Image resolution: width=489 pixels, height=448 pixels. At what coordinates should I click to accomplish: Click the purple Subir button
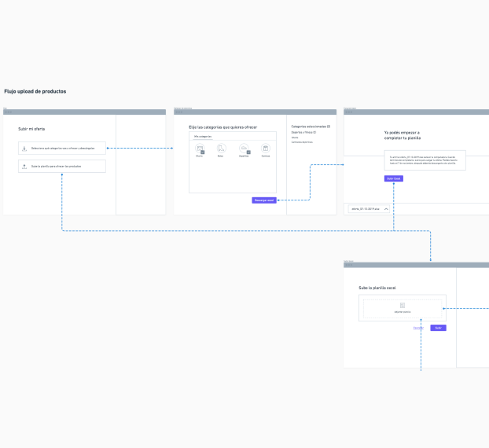tap(438, 328)
